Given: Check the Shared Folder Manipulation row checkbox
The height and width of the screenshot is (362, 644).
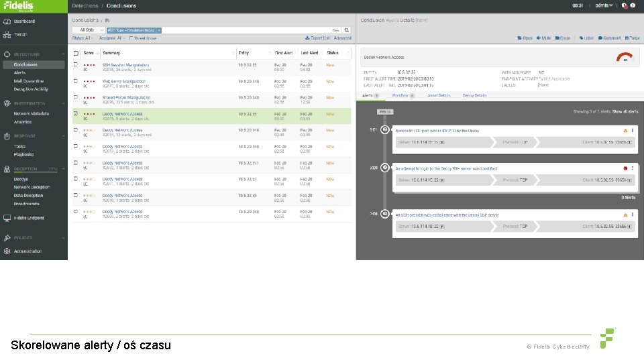Looking at the screenshot, I should (76, 97).
